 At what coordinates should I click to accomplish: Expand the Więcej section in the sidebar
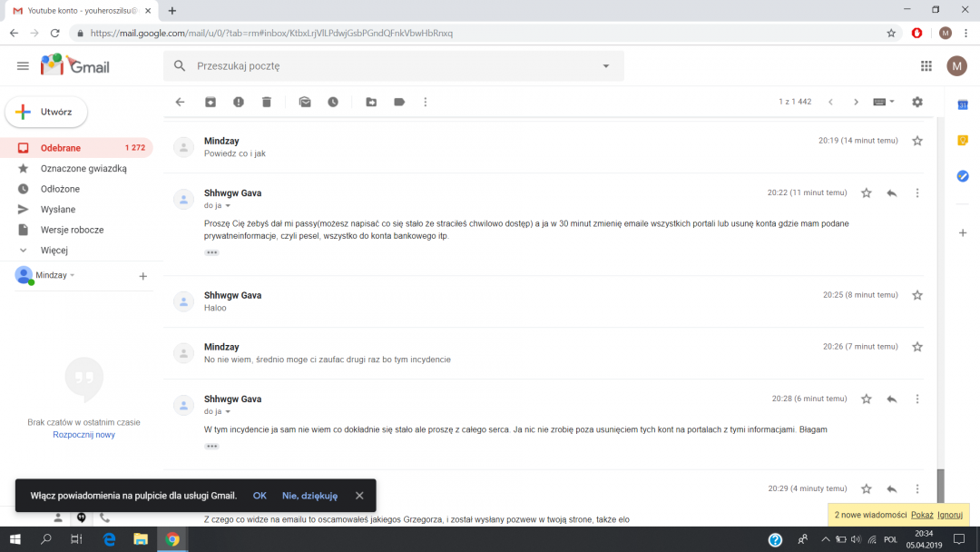54,251
